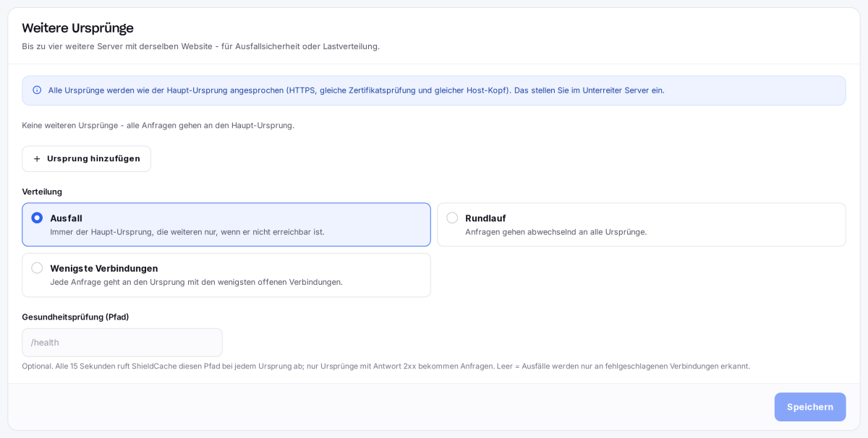
Task: Click the Rundlauf description text
Action: pyautogui.click(x=556, y=232)
